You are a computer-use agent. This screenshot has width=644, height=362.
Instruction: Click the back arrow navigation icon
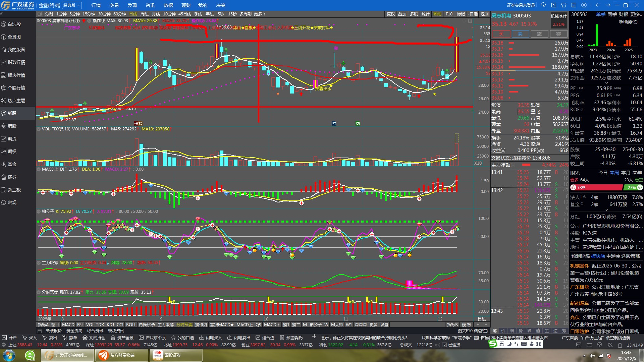[x=598, y=5]
